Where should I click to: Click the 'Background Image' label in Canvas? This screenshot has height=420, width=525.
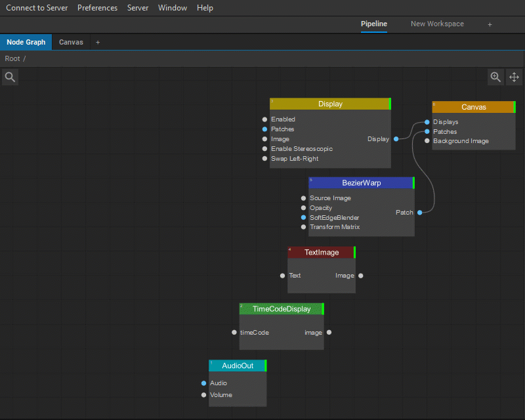(461, 141)
